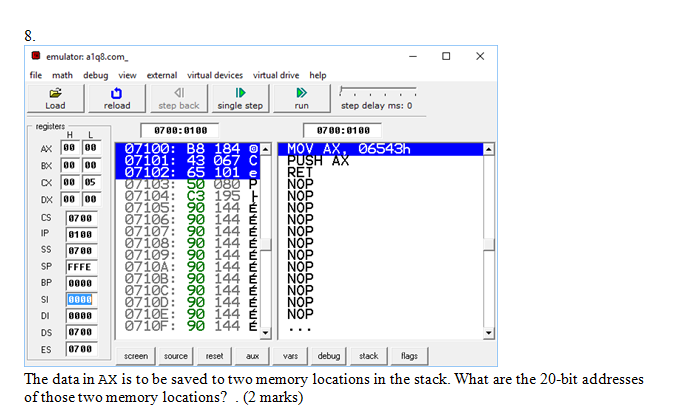The image size is (679, 418).
Task: Select the CS register field
Action: click(x=81, y=218)
